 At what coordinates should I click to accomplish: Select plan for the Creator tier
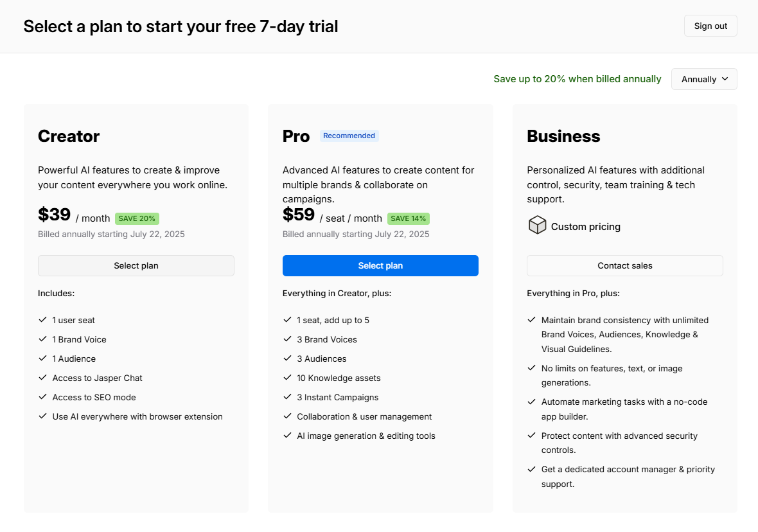point(136,266)
